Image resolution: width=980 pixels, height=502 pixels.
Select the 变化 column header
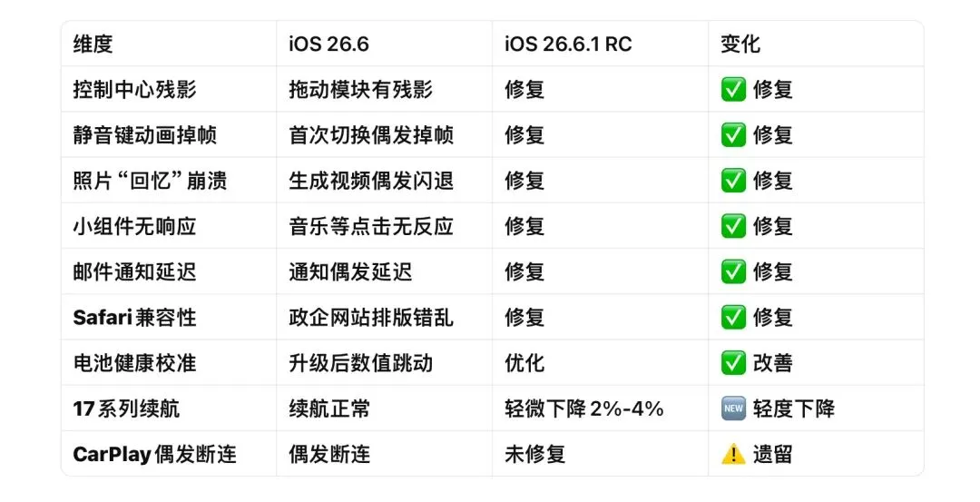[740, 44]
